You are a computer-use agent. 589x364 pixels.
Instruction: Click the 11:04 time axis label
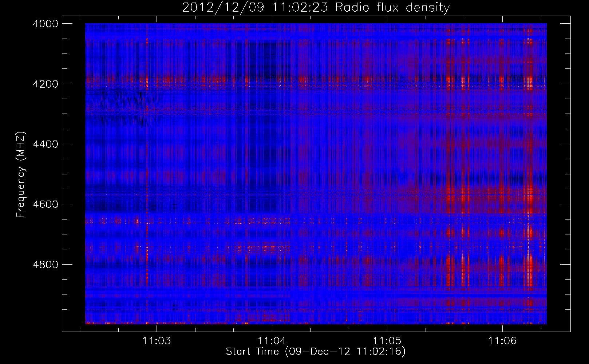pos(272,341)
